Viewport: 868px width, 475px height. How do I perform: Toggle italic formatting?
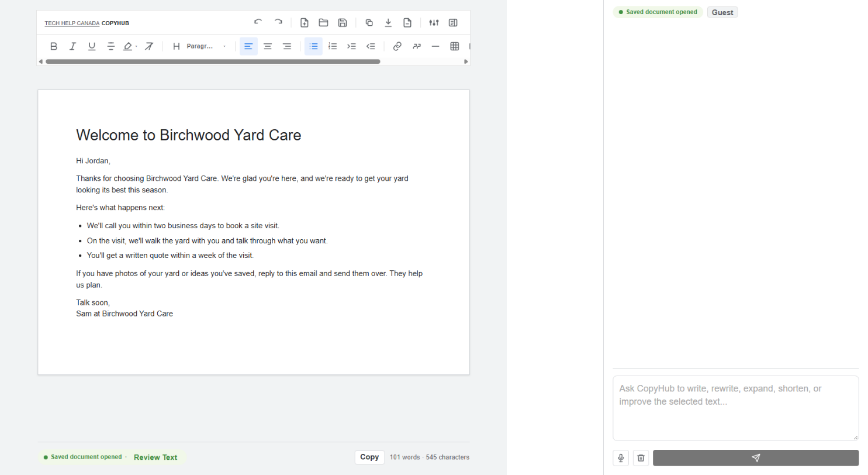pos(72,46)
